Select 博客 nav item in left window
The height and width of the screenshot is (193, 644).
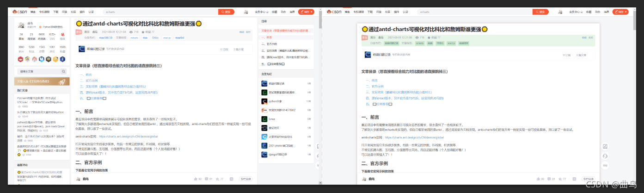(33, 12)
